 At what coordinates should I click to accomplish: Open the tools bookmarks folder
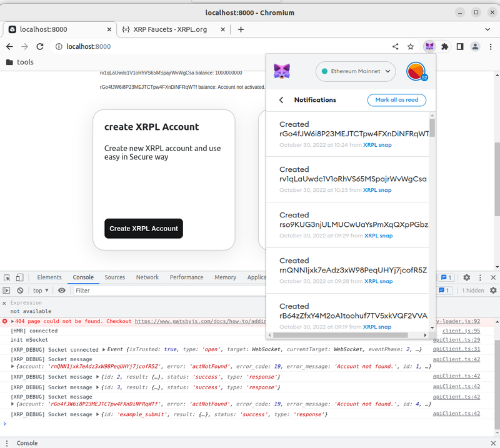[x=19, y=62]
